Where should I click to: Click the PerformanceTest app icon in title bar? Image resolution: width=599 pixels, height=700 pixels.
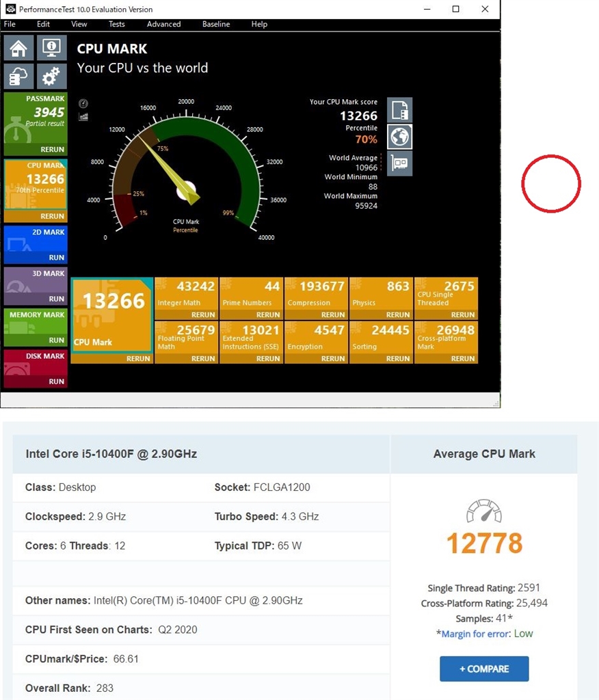pos(11,9)
